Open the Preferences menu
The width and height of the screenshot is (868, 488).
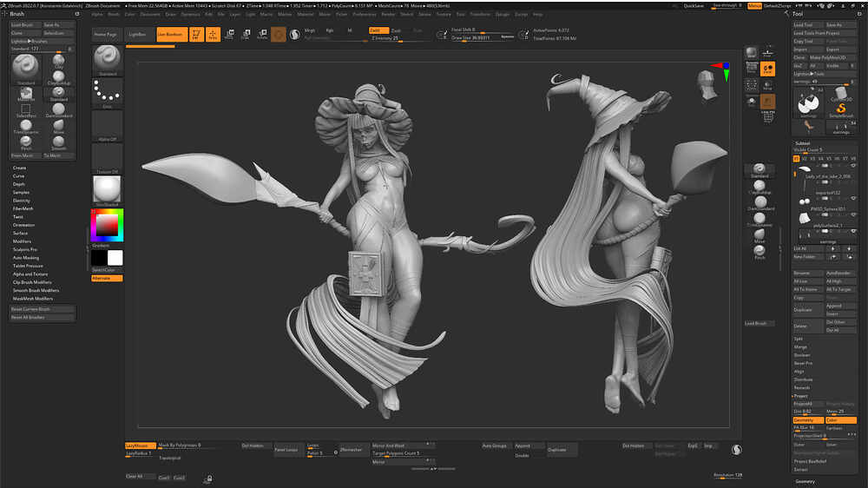[x=365, y=15]
